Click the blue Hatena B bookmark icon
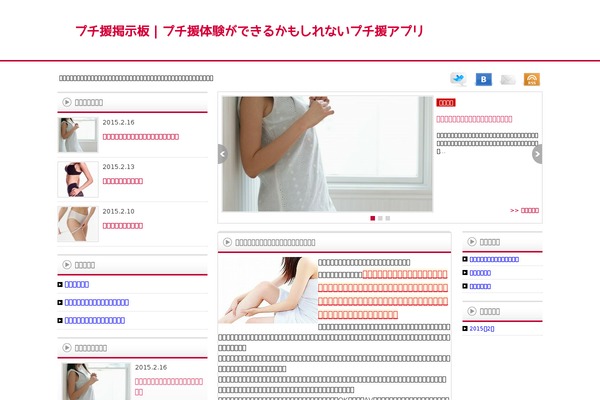This screenshot has width=600, height=400. click(x=483, y=79)
